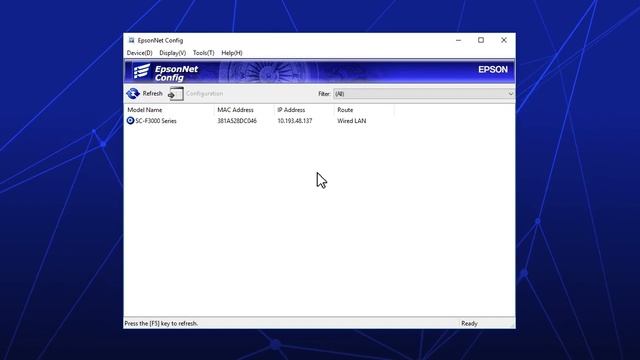Maximize the EpsonNet Config window

(481, 40)
